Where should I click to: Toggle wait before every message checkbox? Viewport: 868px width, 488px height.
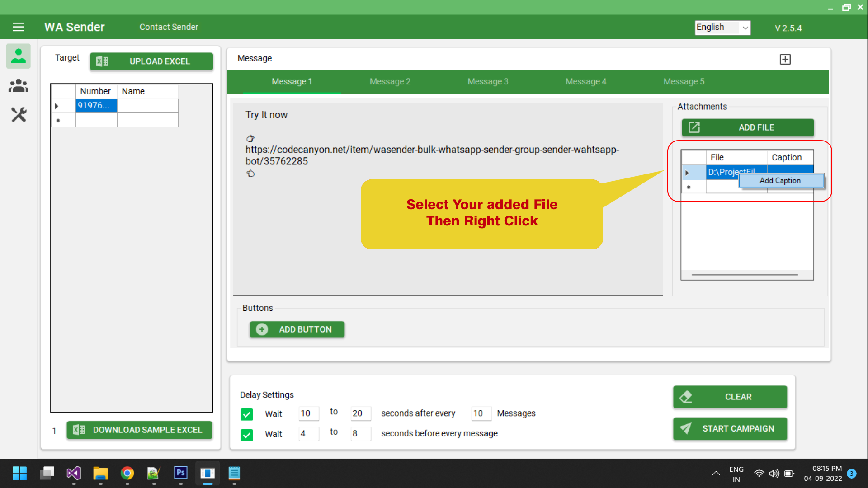(247, 435)
